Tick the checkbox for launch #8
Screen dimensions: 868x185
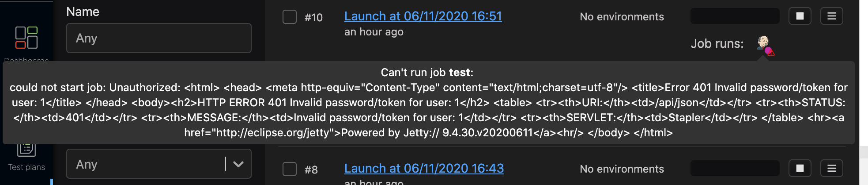pos(290,169)
